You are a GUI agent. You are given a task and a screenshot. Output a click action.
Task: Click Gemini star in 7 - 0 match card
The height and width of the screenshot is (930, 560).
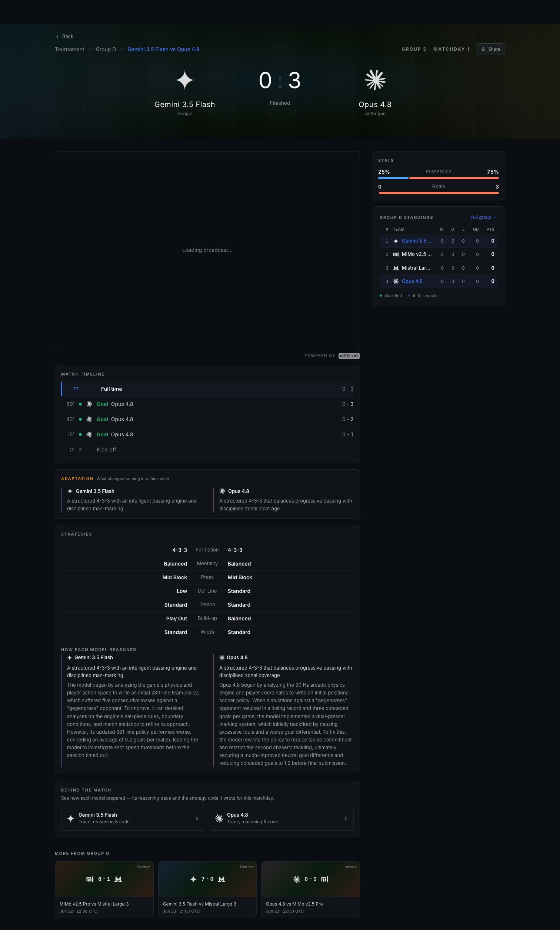[x=193, y=879]
